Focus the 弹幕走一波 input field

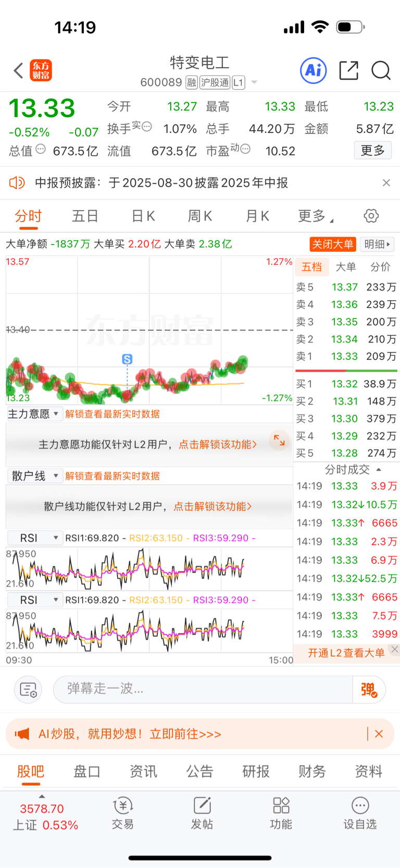point(203,689)
